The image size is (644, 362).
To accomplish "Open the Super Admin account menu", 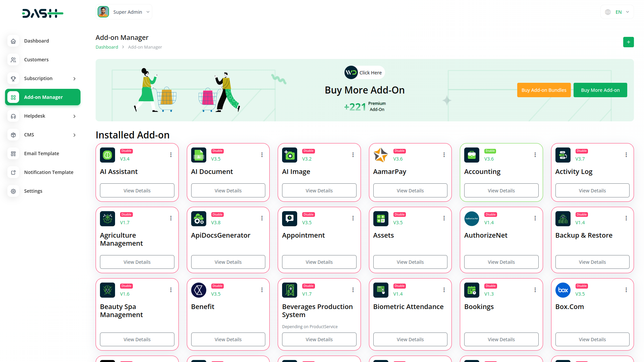I will [x=124, y=12].
